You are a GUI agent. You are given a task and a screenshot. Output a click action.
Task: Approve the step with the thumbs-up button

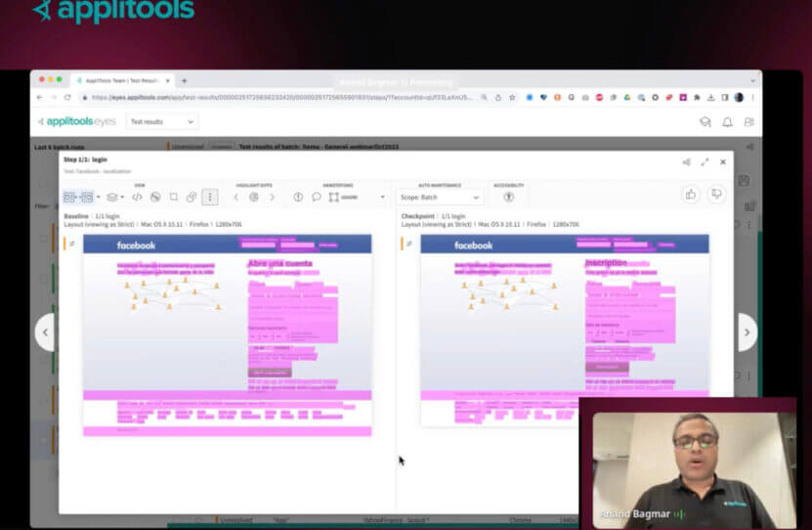[x=691, y=195]
